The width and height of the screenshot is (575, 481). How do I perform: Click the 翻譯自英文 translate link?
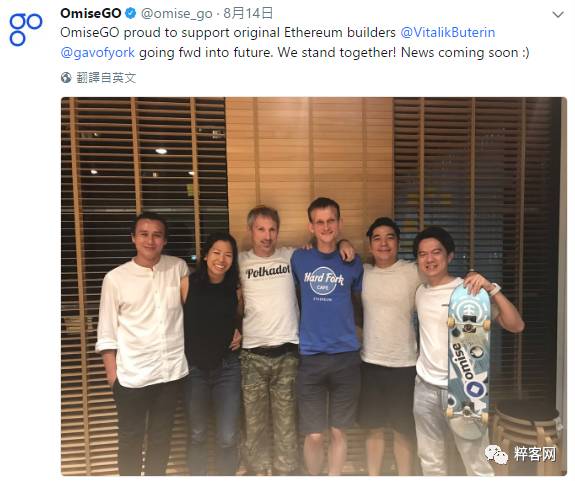106,78
